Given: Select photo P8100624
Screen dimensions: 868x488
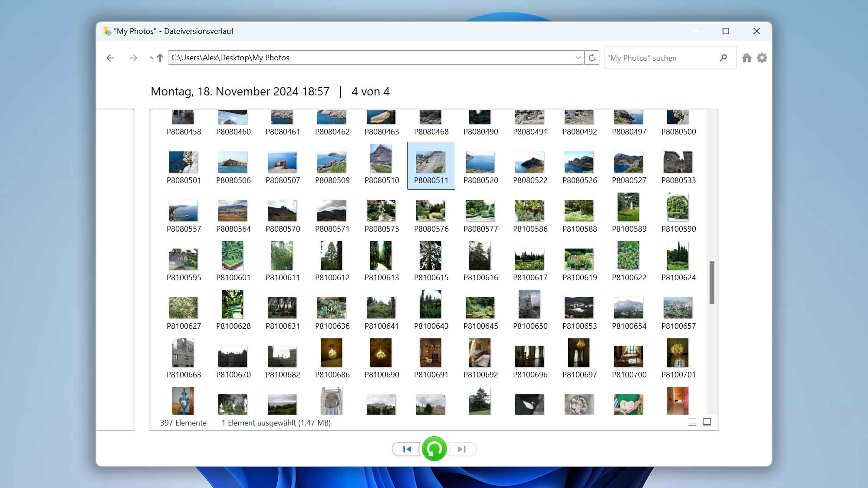Looking at the screenshot, I should pos(679,263).
